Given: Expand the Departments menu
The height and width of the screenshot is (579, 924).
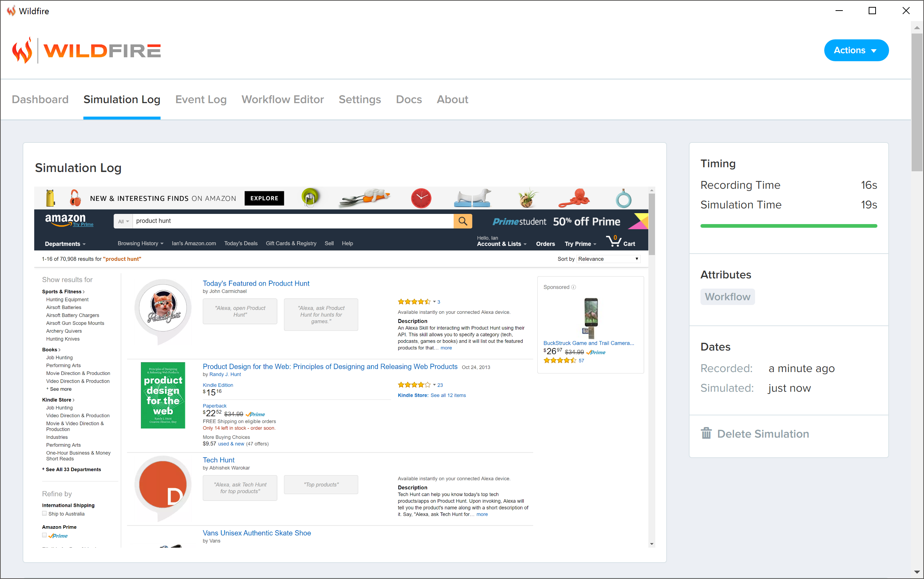Looking at the screenshot, I should coord(65,244).
